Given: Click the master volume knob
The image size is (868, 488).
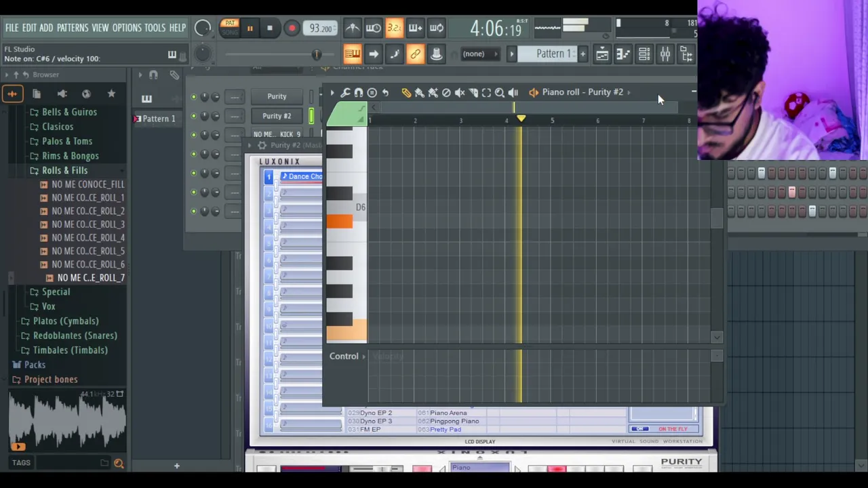Looking at the screenshot, I should click(x=202, y=28).
